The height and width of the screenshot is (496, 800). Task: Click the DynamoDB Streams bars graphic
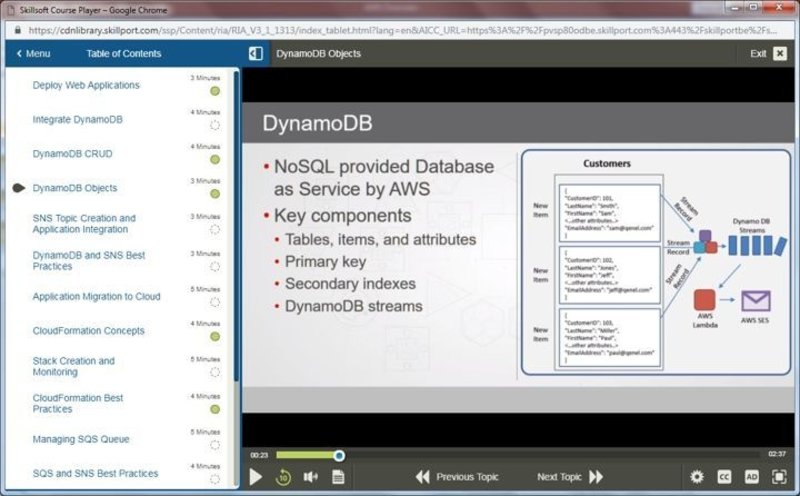click(x=757, y=245)
